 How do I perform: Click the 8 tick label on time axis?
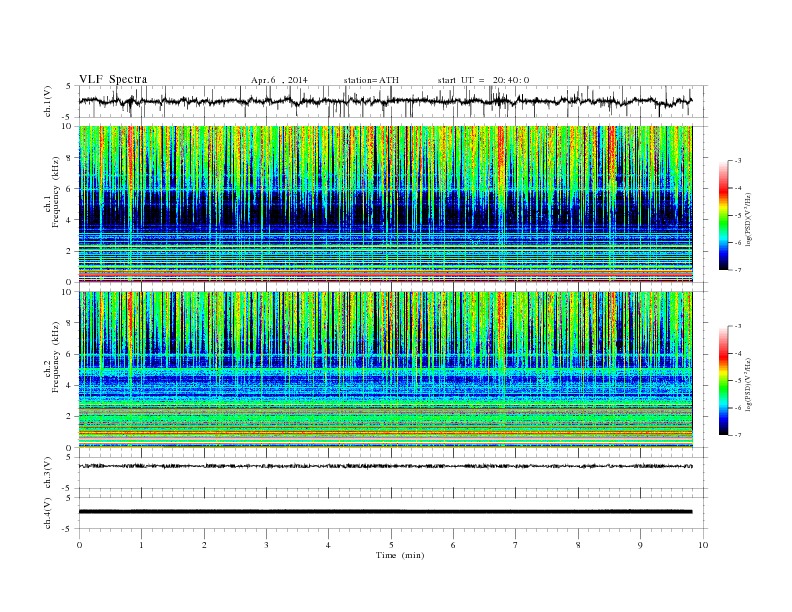click(578, 545)
